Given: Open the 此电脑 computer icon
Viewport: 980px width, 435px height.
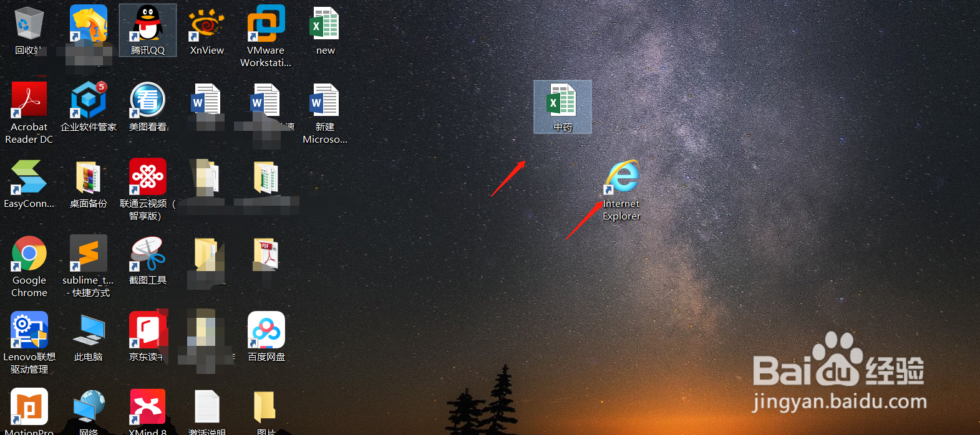Looking at the screenshot, I should point(89,337).
